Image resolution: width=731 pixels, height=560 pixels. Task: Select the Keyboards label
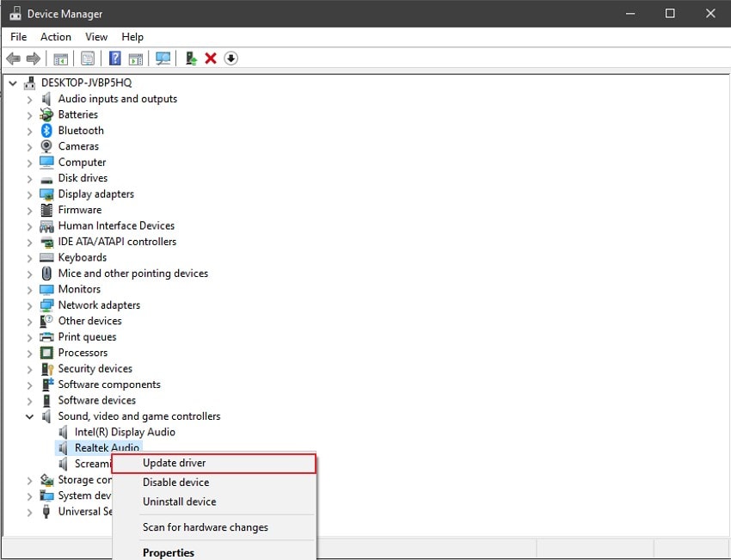click(x=82, y=257)
